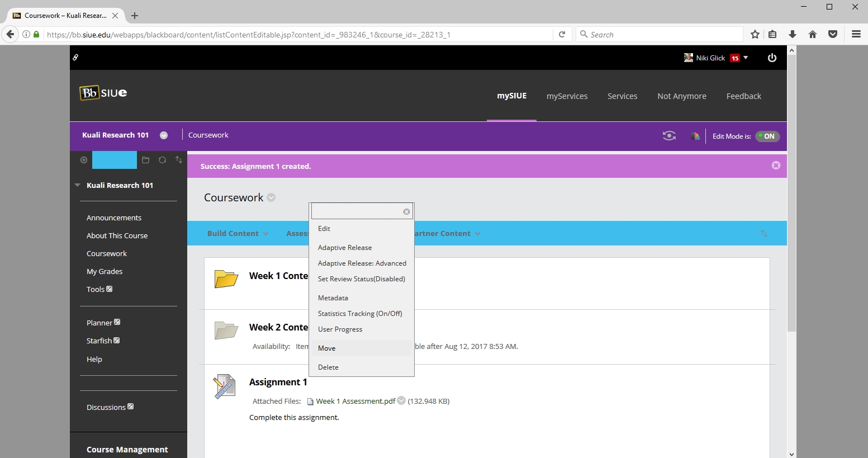Image resolution: width=868 pixels, height=458 pixels.
Task: Click the content area reorder arrows icon
Action: pyautogui.click(x=763, y=234)
